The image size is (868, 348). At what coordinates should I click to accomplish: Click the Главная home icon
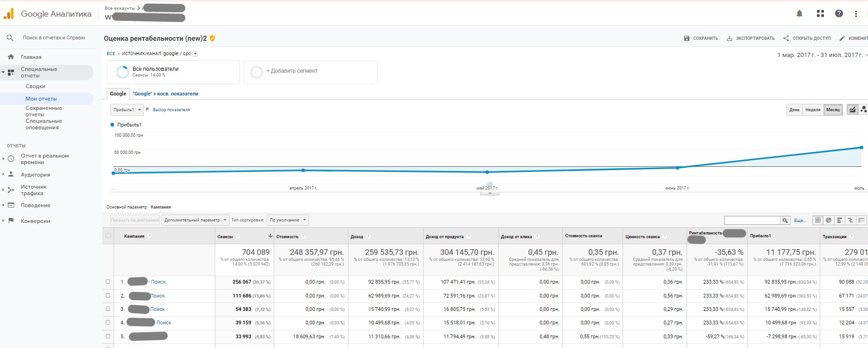pos(11,57)
